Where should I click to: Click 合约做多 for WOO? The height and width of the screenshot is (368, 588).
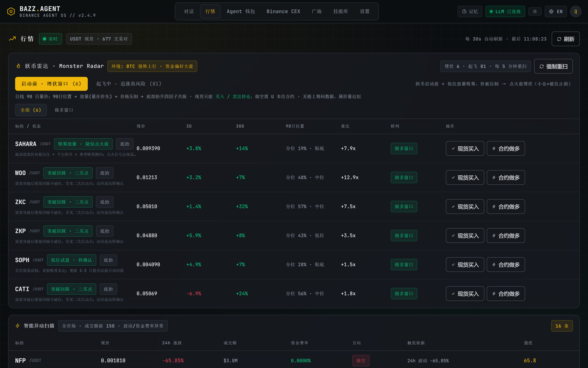click(x=506, y=177)
